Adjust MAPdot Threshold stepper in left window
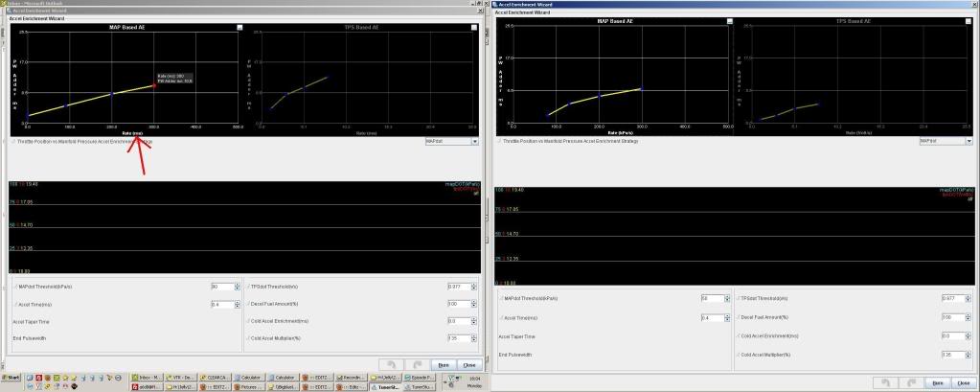This screenshot has height=392, width=980. pos(238,287)
